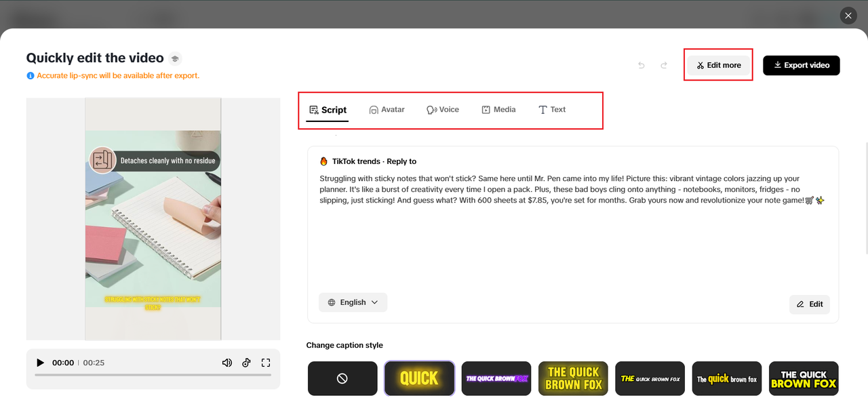This screenshot has width=868, height=402.
Task: Open the Voice tab
Action: click(442, 110)
